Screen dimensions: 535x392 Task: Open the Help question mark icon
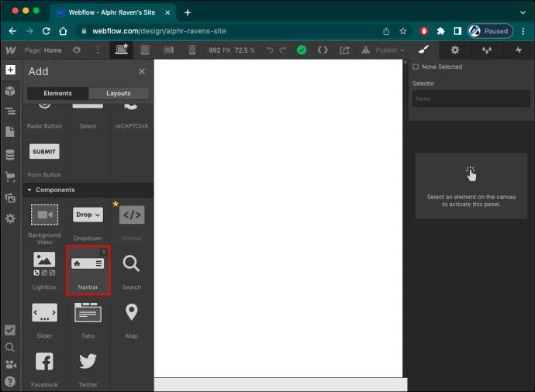10,381
